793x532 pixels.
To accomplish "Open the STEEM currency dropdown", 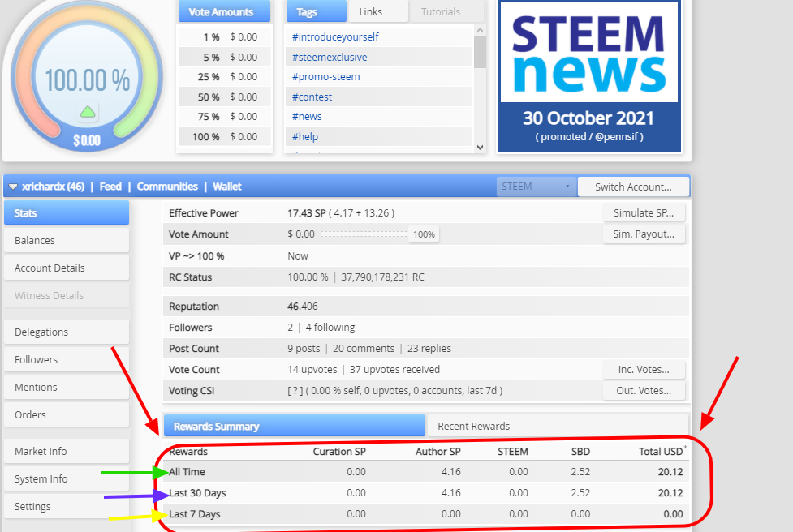I will 536,187.
